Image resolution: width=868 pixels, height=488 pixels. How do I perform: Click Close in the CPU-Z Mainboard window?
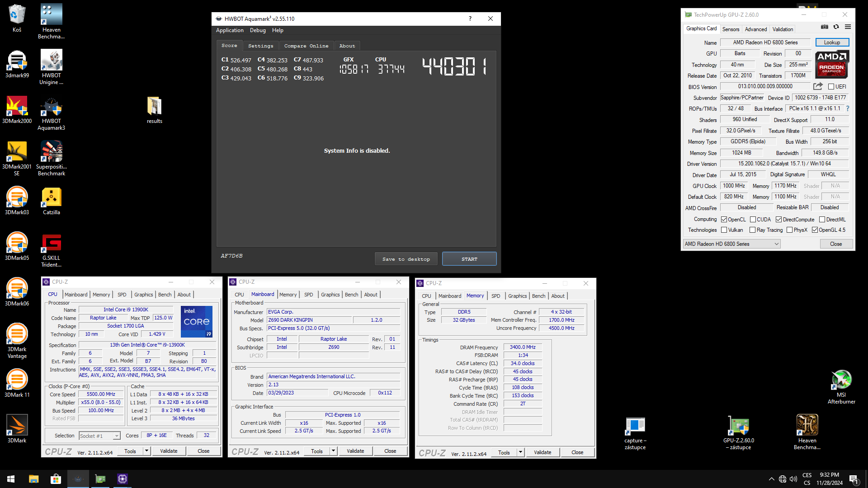[390, 451]
